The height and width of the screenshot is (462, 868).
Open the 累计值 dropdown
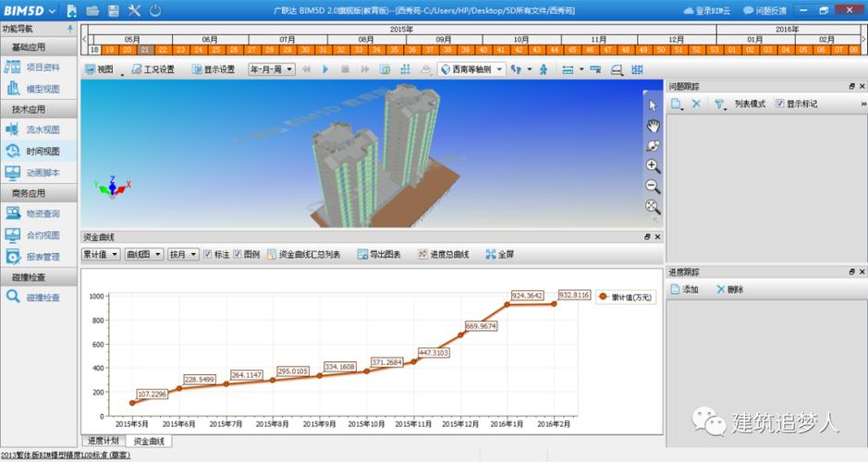101,254
